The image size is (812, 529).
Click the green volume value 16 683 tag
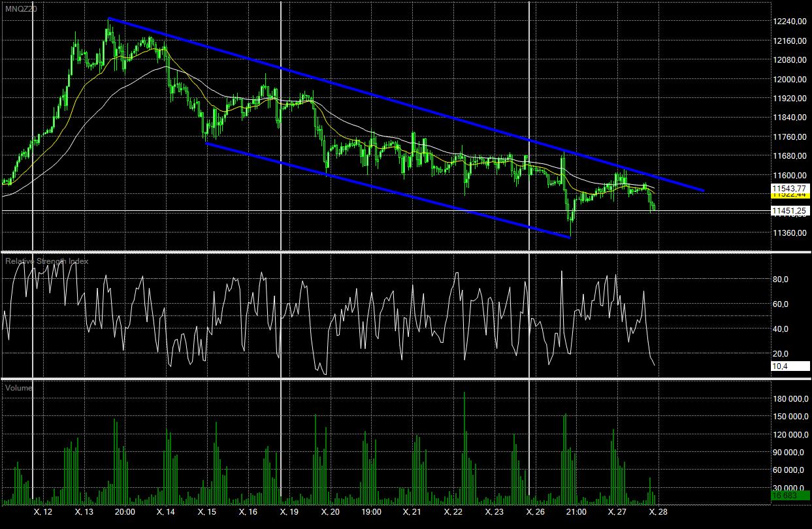pyautogui.click(x=790, y=496)
